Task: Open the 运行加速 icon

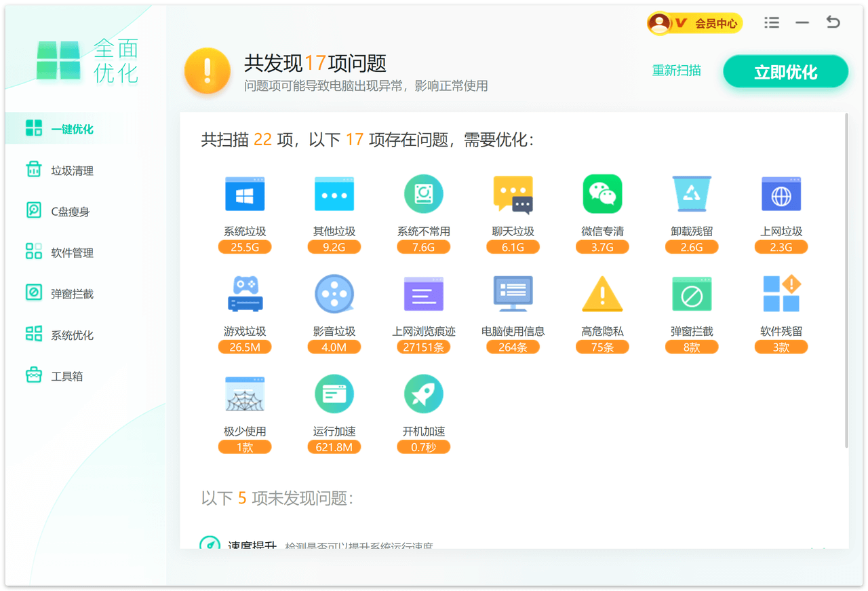Action: (x=334, y=394)
